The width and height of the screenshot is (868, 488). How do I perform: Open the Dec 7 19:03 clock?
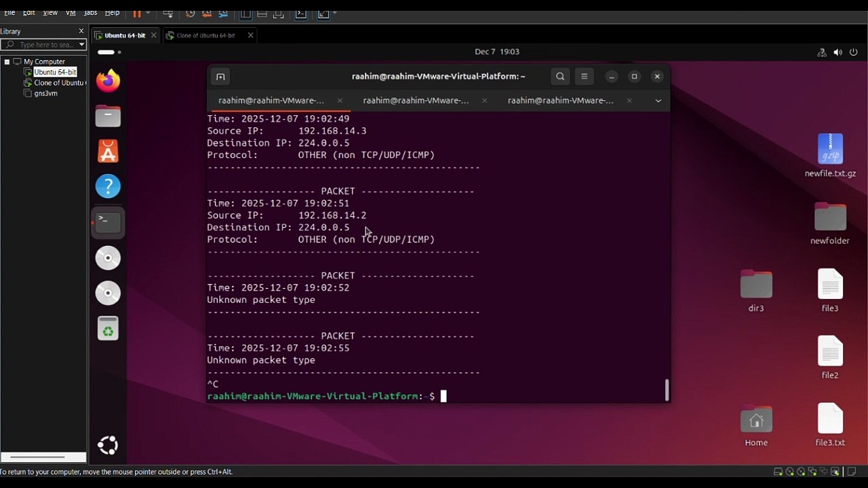(497, 52)
